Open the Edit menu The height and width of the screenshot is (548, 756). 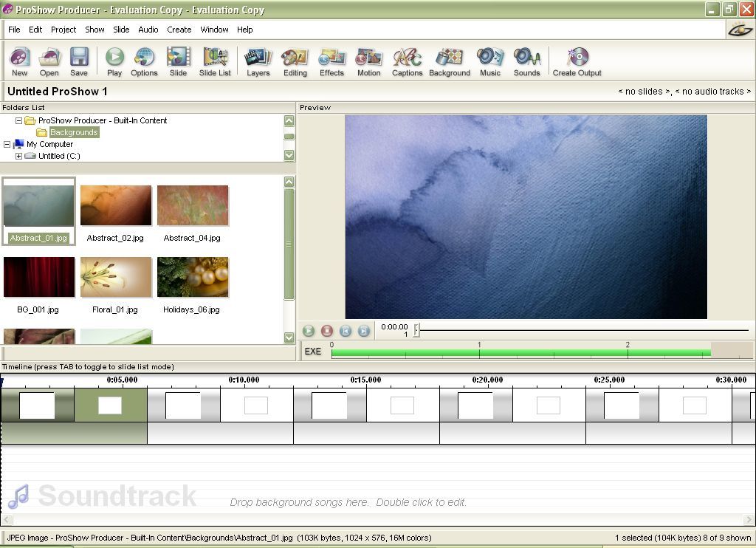(35, 30)
